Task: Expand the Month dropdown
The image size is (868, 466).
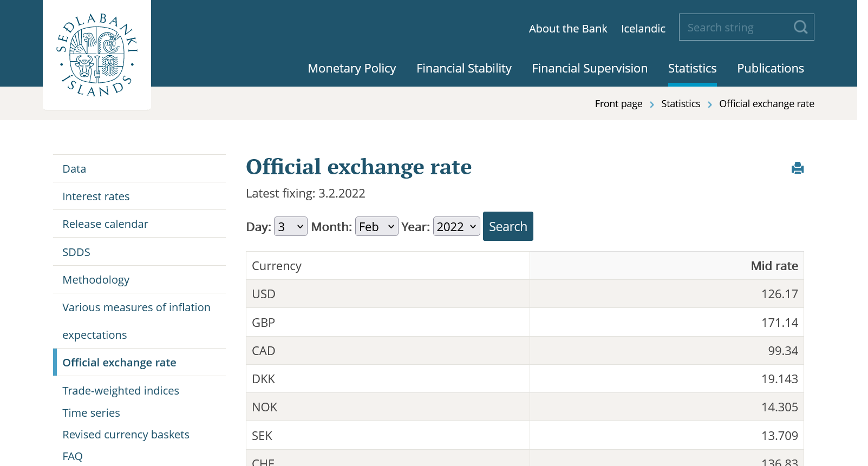Action: [376, 227]
